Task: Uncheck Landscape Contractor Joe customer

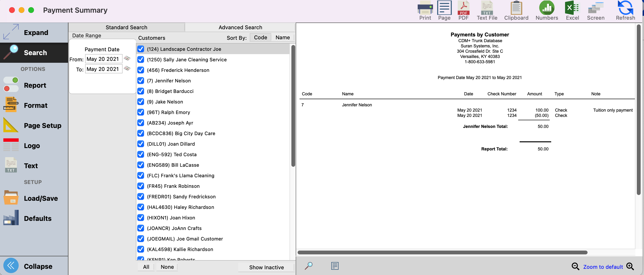Action: click(x=141, y=49)
